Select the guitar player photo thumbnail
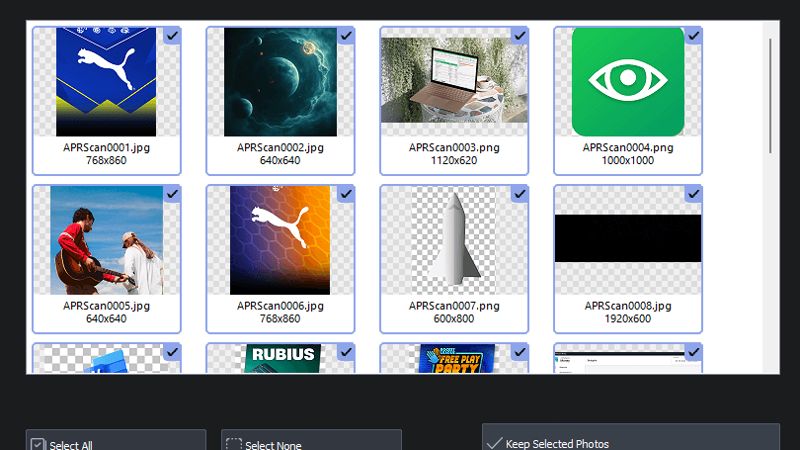Screen dimensions: 800x450 pyautogui.click(x=106, y=240)
